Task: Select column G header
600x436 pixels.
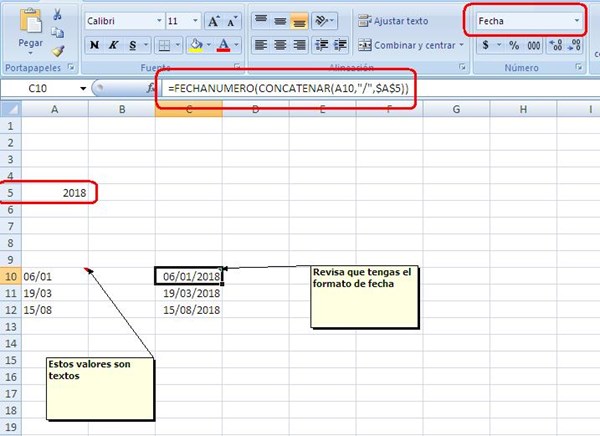Action: (456, 109)
